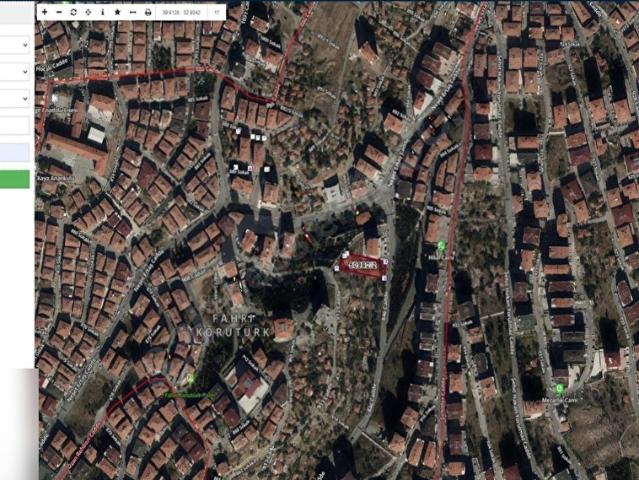Focus the text input below the dropdowns
Image resolution: width=639 pixels, height=480 pixels.
[x=15, y=126]
